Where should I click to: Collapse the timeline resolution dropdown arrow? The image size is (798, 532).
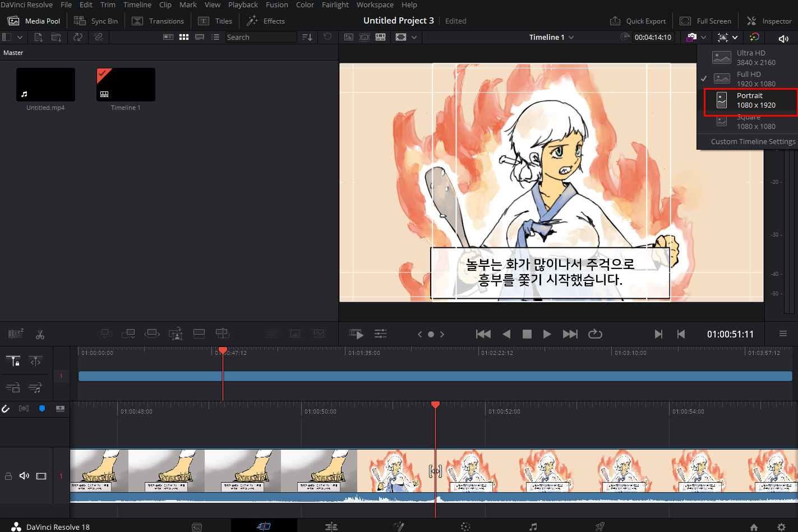pos(735,38)
